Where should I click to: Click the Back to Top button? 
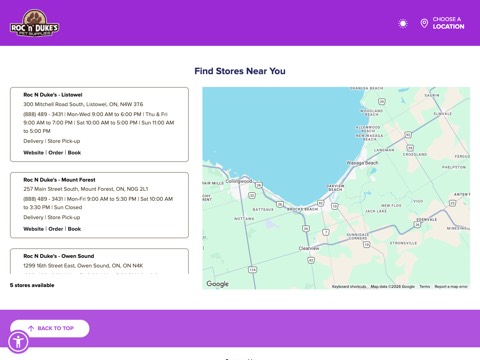click(50, 328)
